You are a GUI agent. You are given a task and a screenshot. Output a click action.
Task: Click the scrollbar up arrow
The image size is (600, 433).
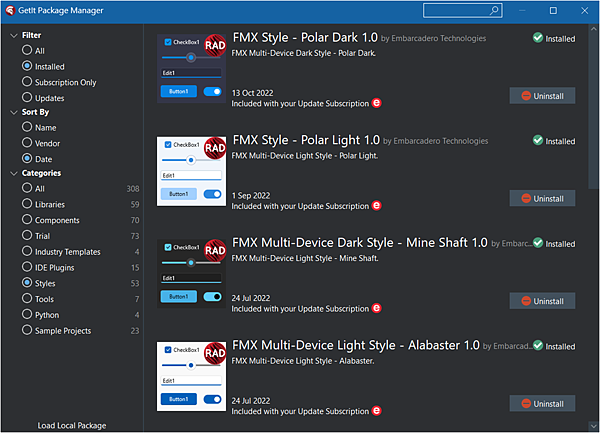coord(593,29)
